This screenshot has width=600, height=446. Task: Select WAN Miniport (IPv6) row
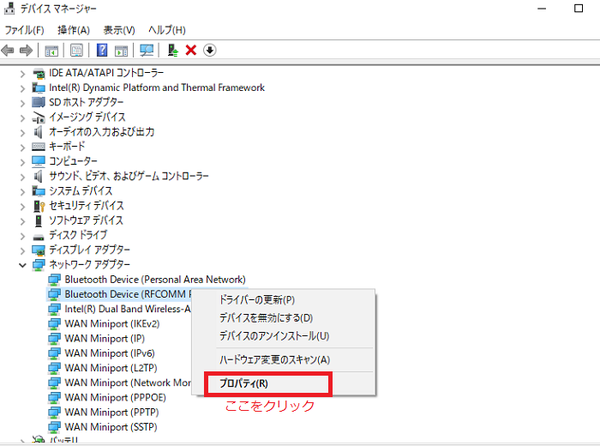tap(109, 353)
